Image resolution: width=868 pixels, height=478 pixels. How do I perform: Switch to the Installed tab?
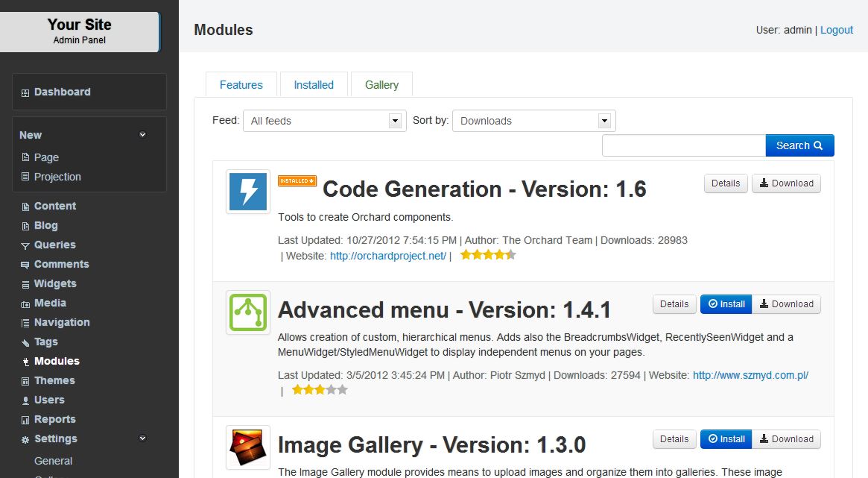(314, 84)
